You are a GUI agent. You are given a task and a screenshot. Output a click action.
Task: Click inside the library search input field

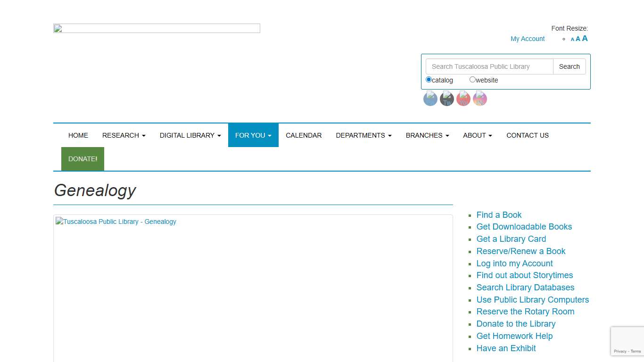489,66
